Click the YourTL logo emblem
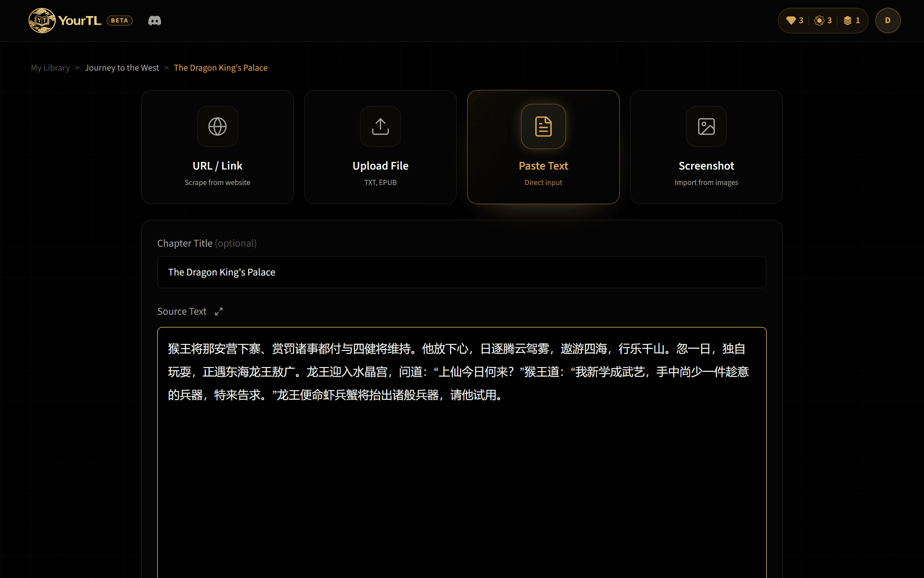924x578 pixels. (x=42, y=21)
